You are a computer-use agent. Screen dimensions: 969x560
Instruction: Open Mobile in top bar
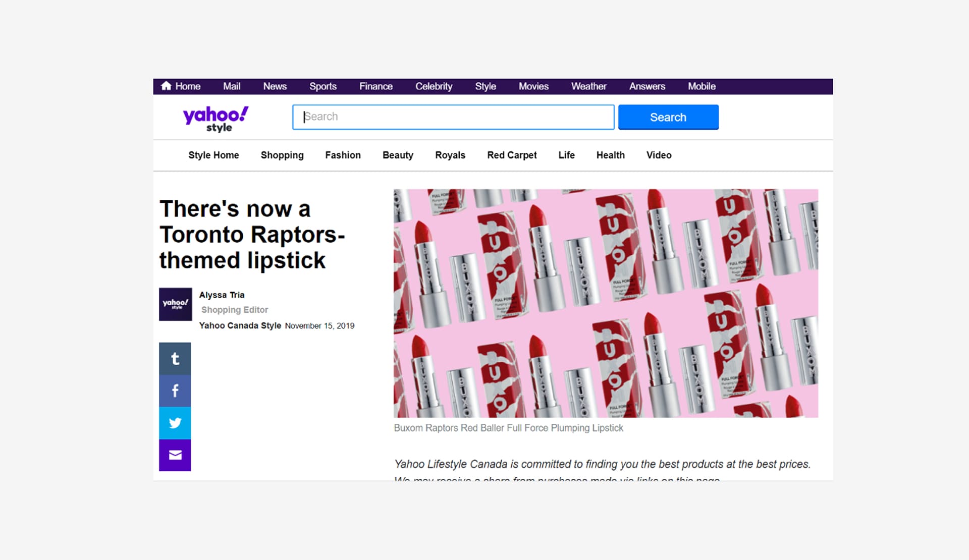coord(702,86)
